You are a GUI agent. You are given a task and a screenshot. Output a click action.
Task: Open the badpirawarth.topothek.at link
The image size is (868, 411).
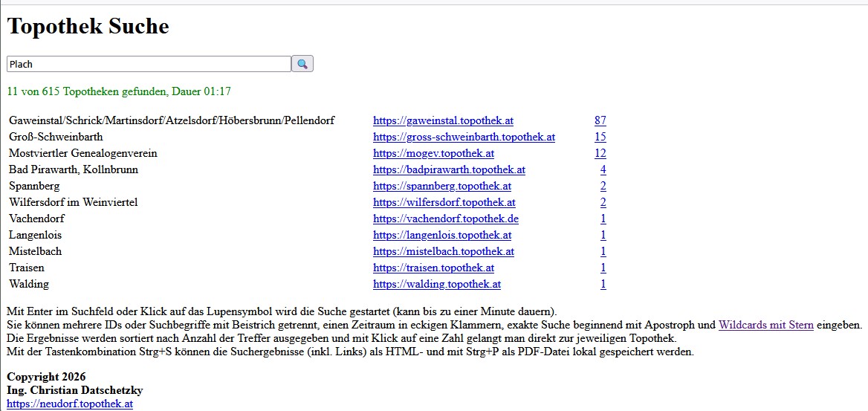point(449,169)
